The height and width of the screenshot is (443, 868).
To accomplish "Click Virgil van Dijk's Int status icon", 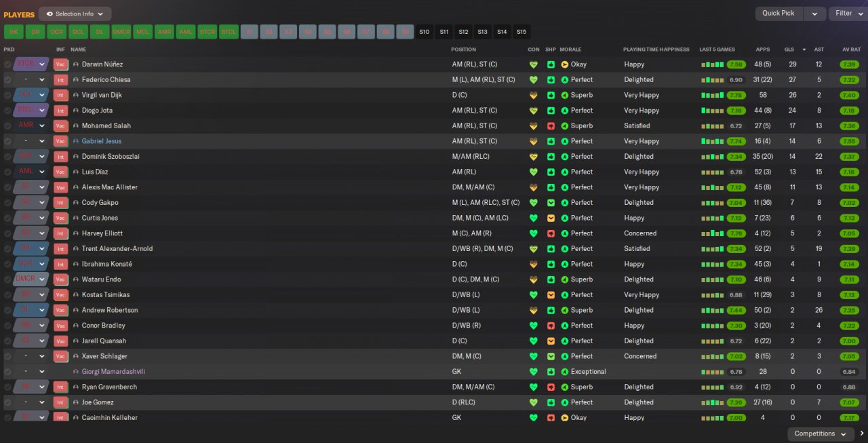I will pos(61,95).
